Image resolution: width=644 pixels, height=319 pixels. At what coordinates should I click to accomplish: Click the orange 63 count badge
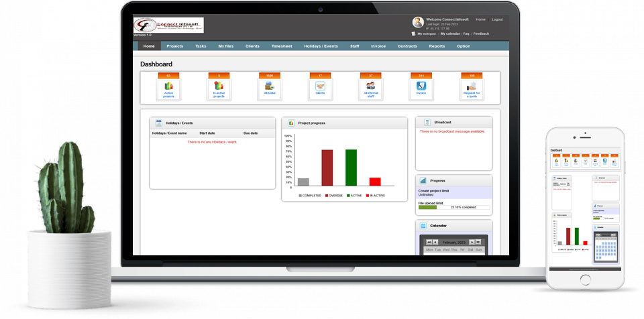point(169,76)
